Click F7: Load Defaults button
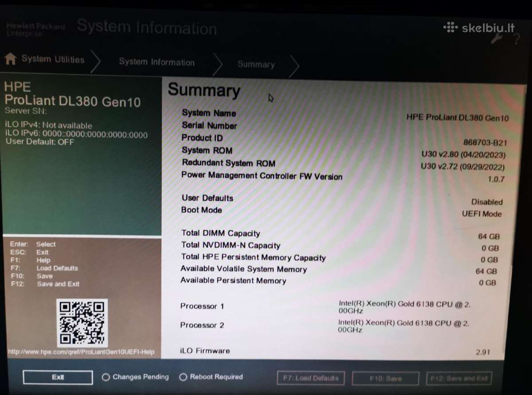The image size is (532, 395). 311,378
